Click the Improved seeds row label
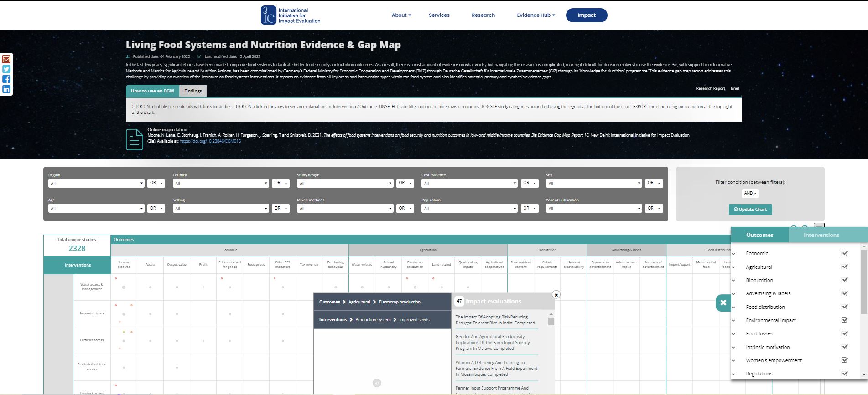868x395 pixels. [x=92, y=313]
